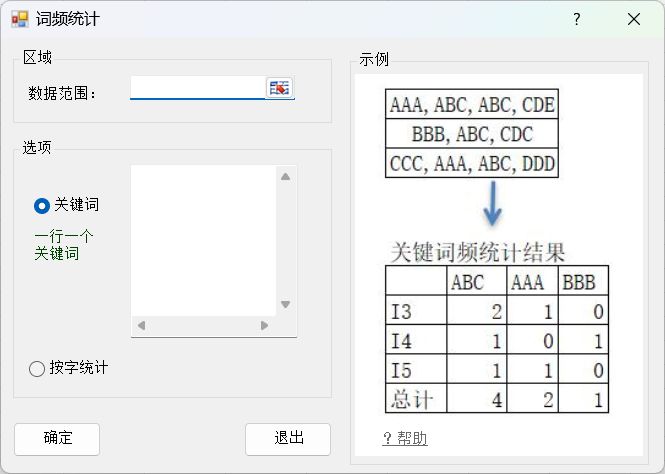Click the blue down arrow in the example image
The image size is (665, 474).
click(x=492, y=203)
